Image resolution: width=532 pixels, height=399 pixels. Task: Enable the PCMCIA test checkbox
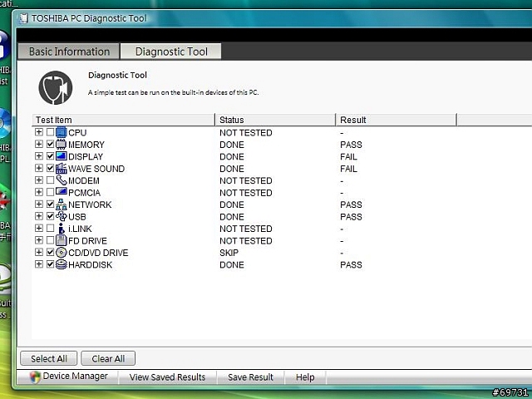pos(50,192)
